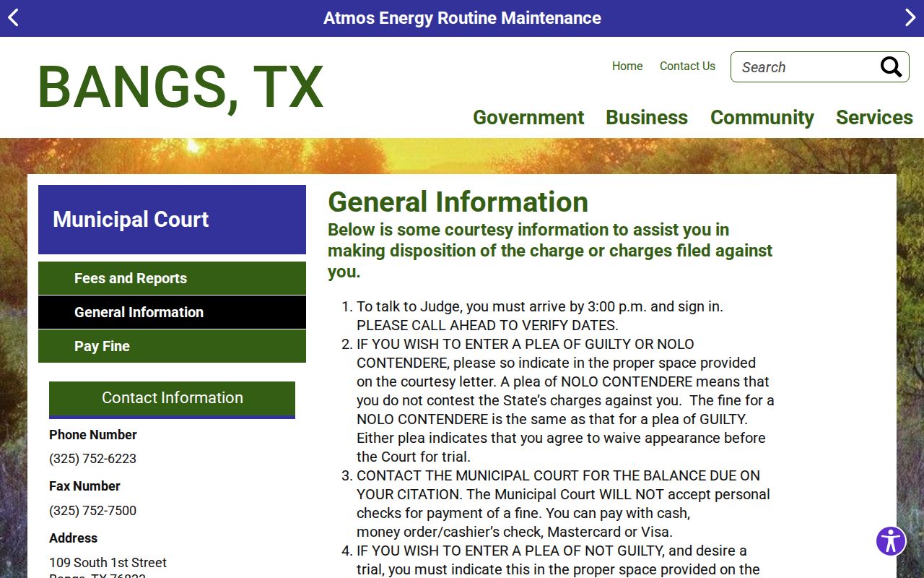The image size is (924, 578).
Task: Click the previous announcement arrow in banner
Action: (x=13, y=18)
